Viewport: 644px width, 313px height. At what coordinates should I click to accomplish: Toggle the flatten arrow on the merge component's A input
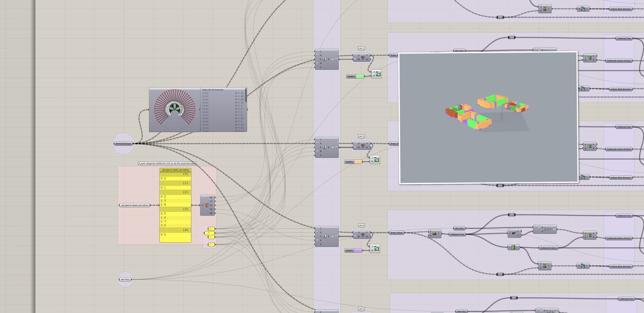(x=317, y=55)
